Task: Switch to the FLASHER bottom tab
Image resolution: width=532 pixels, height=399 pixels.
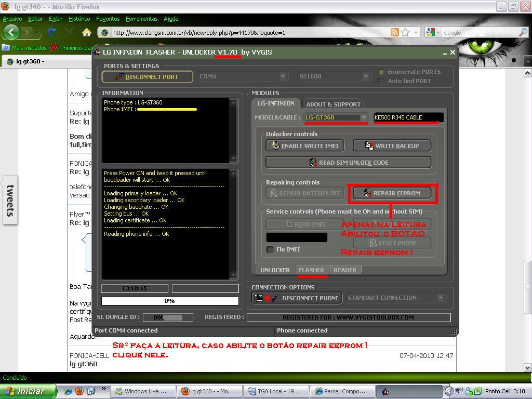Action: coord(312,270)
